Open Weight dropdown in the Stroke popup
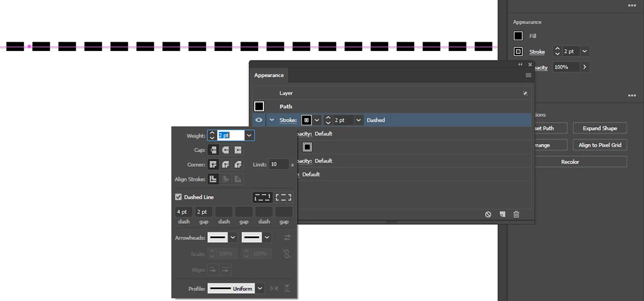The image size is (644, 301). tap(249, 136)
